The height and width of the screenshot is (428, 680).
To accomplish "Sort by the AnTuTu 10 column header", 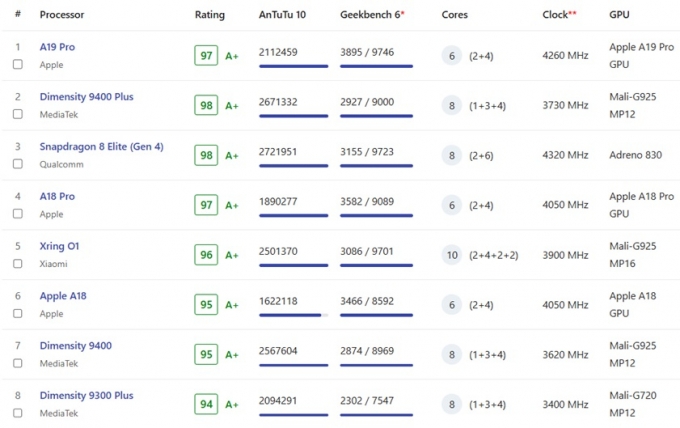I will (282, 15).
